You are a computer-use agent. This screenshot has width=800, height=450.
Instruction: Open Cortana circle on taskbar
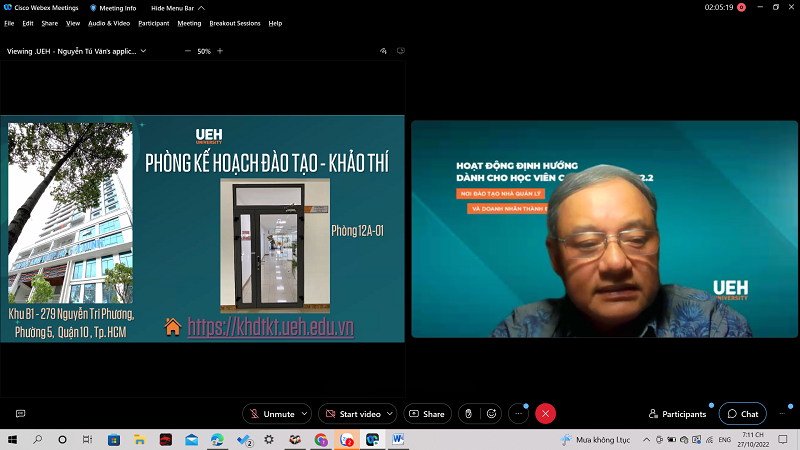coord(62,440)
